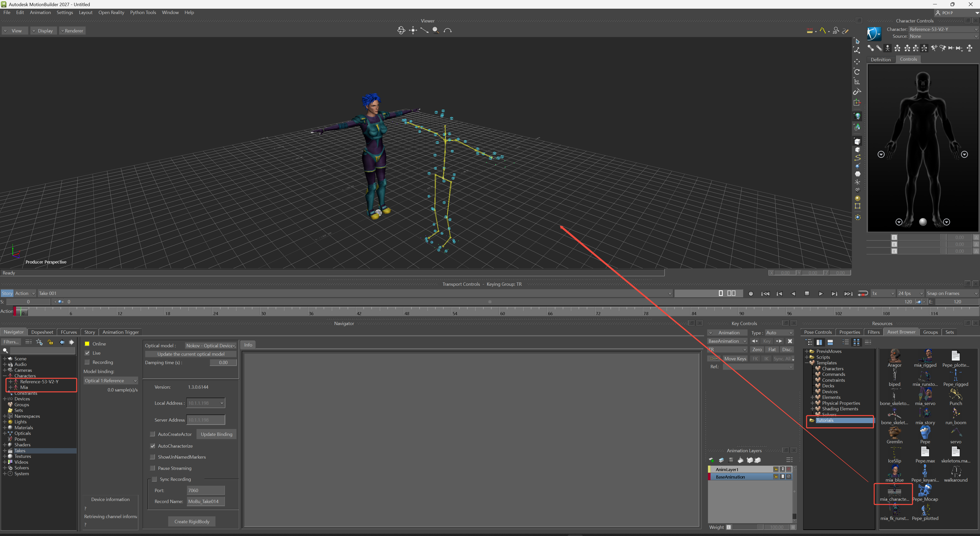This screenshot has width=980, height=536.
Task: Select the orbit camera tool in Viewer
Action: point(401,30)
